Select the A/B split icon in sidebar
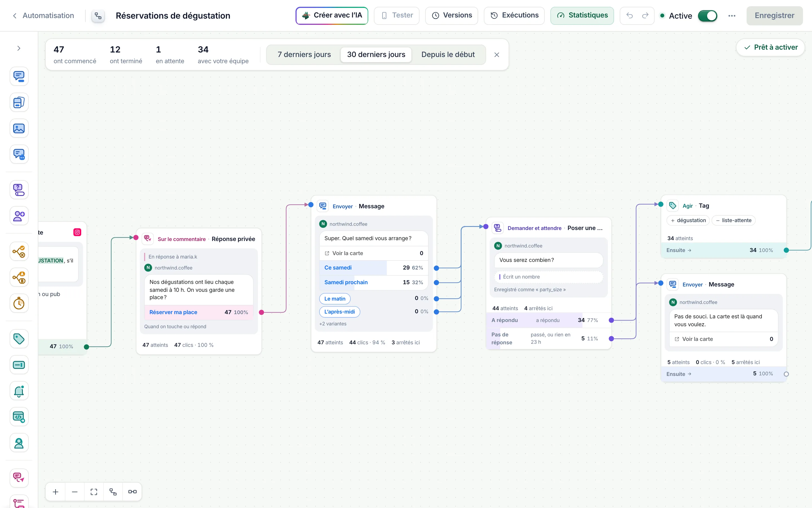Viewport: 812px width, 508px height. point(19,277)
